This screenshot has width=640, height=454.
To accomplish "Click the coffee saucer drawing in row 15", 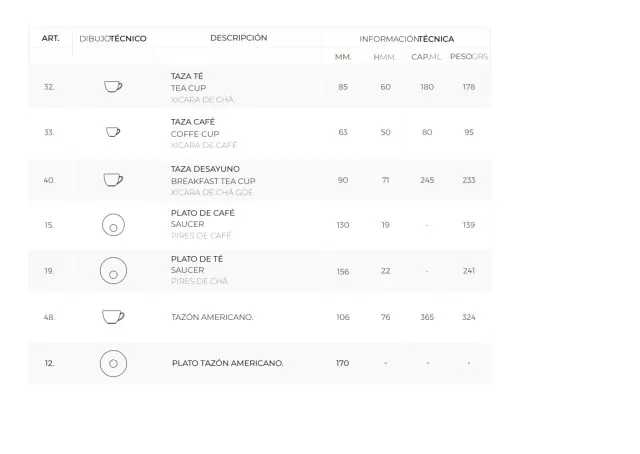I will point(113,225).
